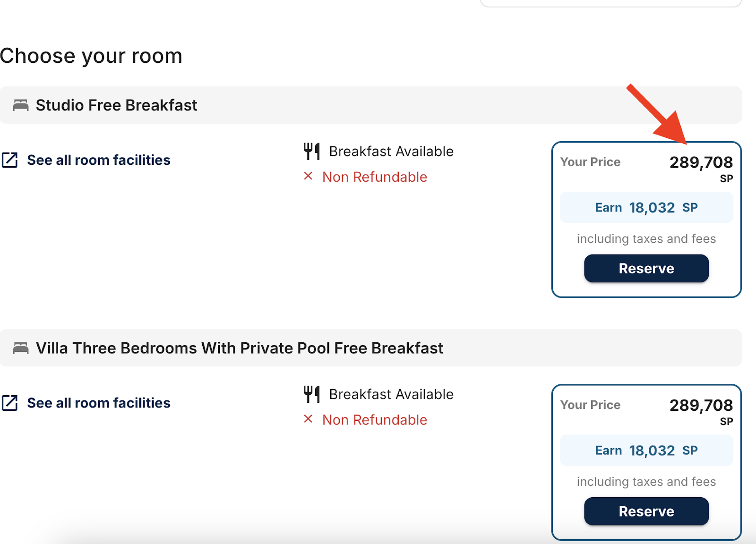
Task: Click the bed icon beside Villa Three Bedrooms
Action: tap(21, 348)
